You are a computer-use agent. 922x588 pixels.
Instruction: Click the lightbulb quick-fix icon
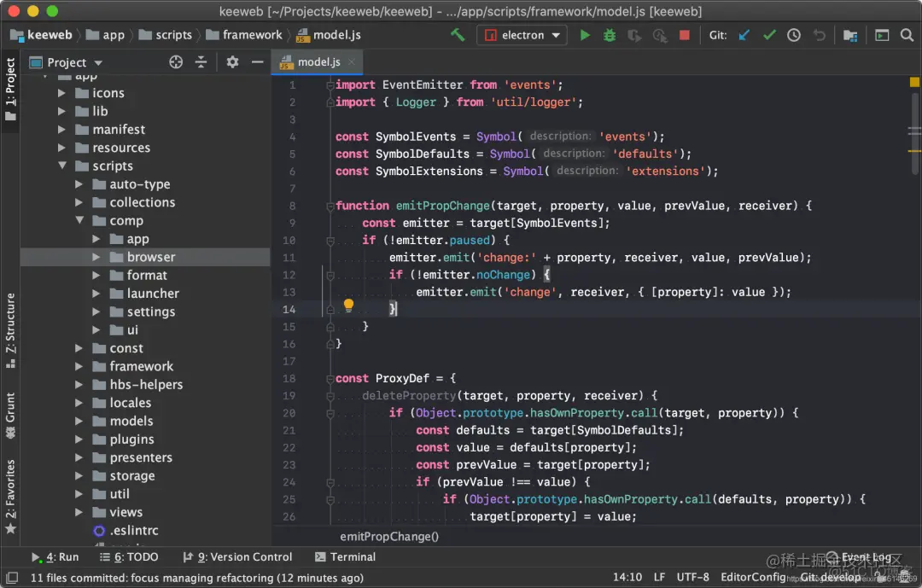tap(348, 305)
